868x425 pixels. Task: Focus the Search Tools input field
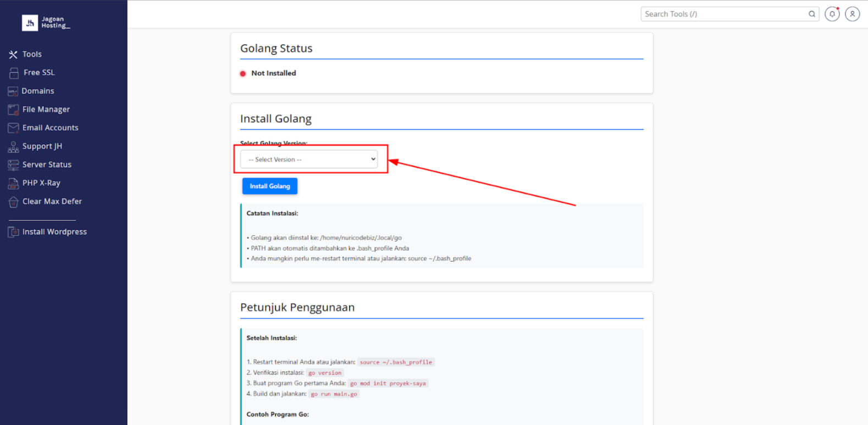[x=723, y=14]
